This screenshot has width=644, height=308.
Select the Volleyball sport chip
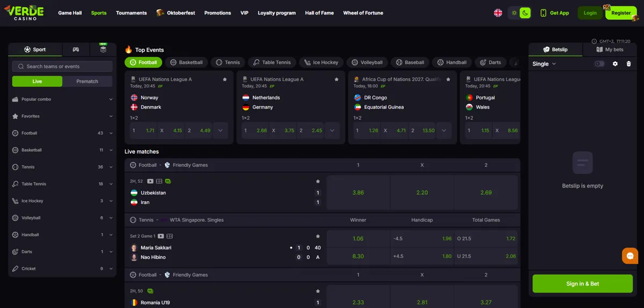pyautogui.click(x=367, y=62)
